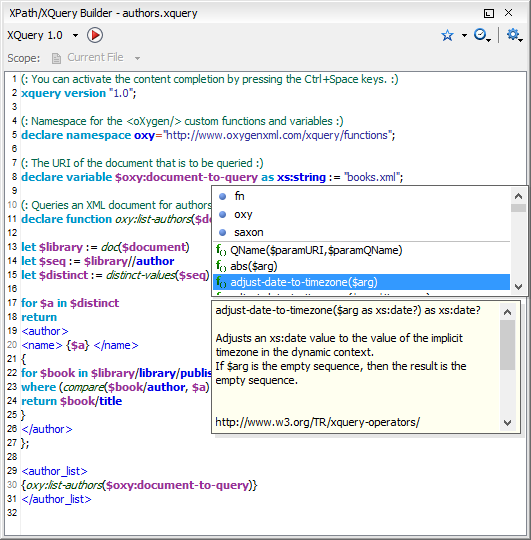
Task: Click documentation tooltip scroll down arrow
Action: 507,423
